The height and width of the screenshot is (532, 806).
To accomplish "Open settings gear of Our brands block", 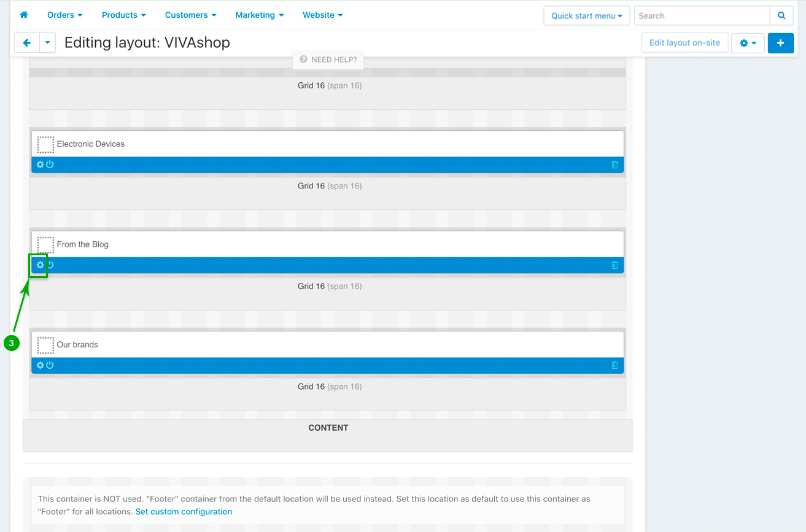I will 41,365.
